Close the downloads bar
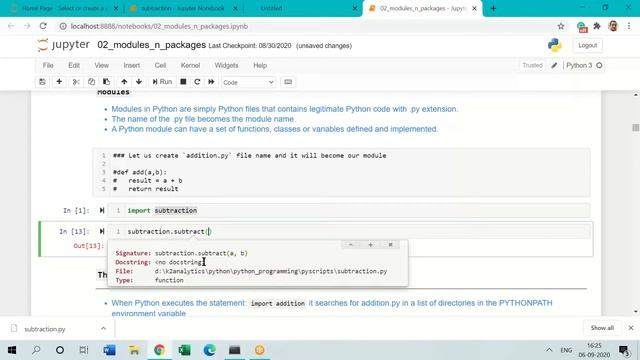 tap(631, 328)
